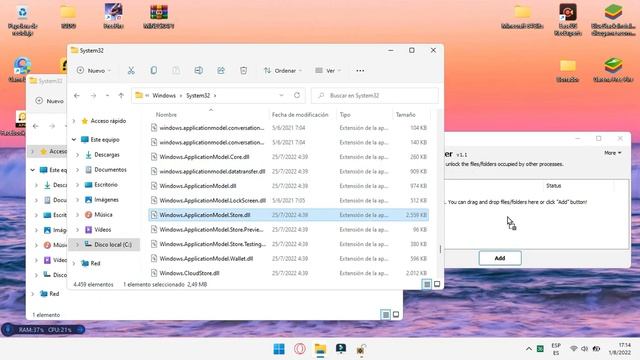Collapse Este equipo tree node

point(74,140)
